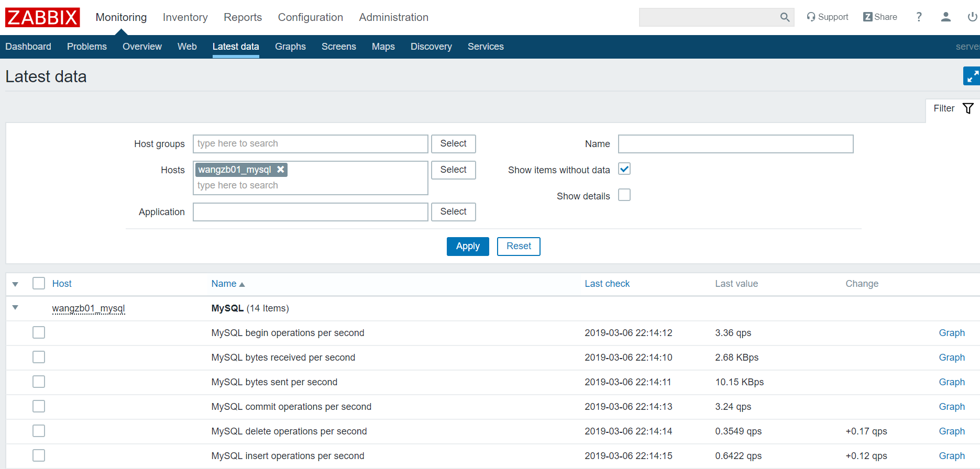Viewport: 980px width, 469px height.
Task: Toggle Show items without data
Action: (624, 169)
